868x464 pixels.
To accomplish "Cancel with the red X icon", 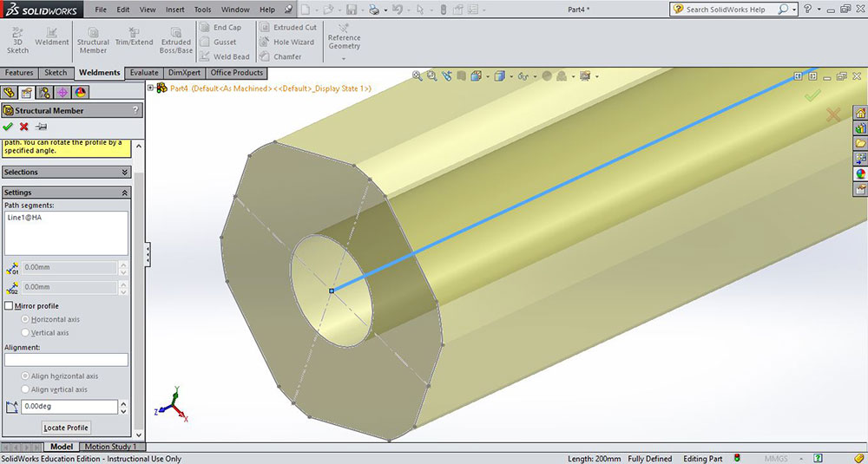I will [x=24, y=127].
